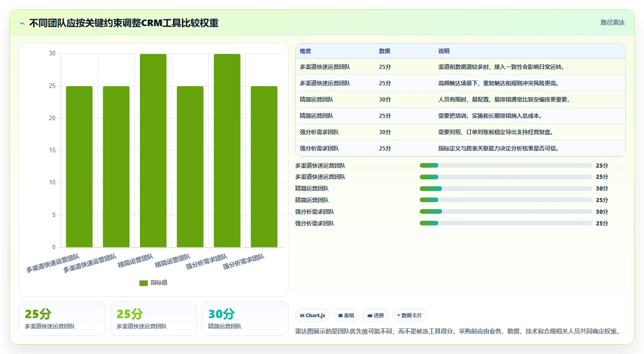Select the note 需要把培训、实施和长期排错纳入总成本。
644x354 pixels.
pyautogui.click(x=490, y=116)
